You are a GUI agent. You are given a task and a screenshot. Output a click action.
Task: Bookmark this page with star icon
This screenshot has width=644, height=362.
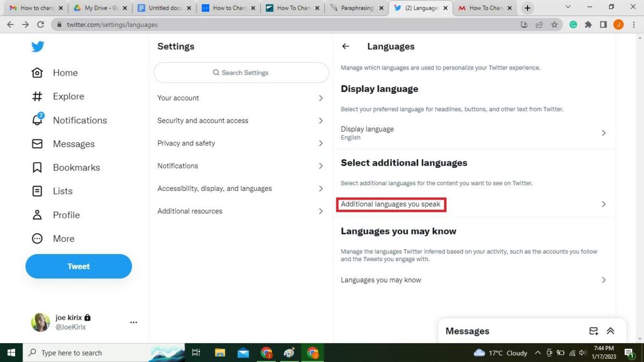(x=554, y=25)
